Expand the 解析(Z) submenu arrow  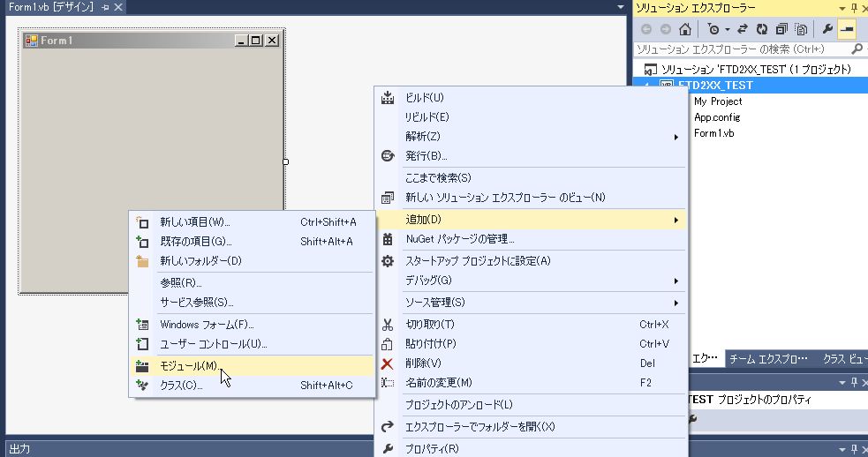[x=676, y=137]
